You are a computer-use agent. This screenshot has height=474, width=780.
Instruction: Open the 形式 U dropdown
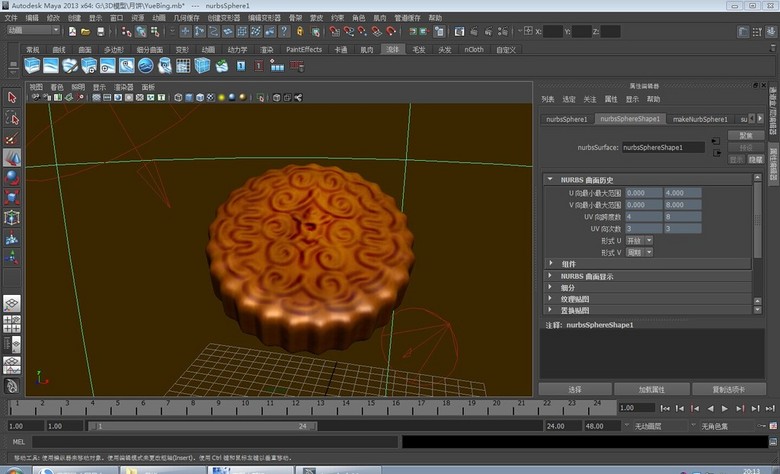(641, 240)
